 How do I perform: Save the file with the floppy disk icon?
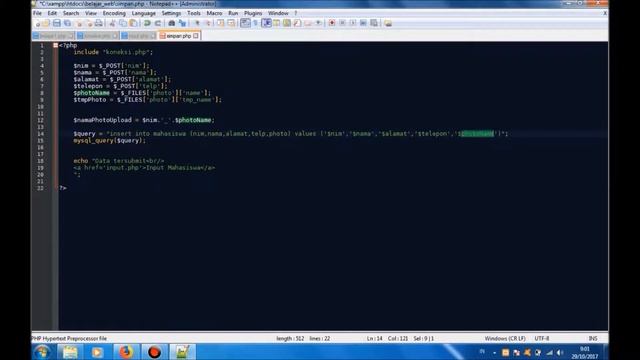coord(57,23)
